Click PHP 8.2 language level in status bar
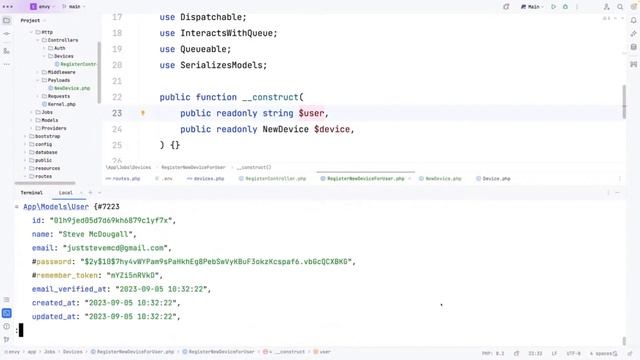640x360 pixels. pyautogui.click(x=493, y=353)
